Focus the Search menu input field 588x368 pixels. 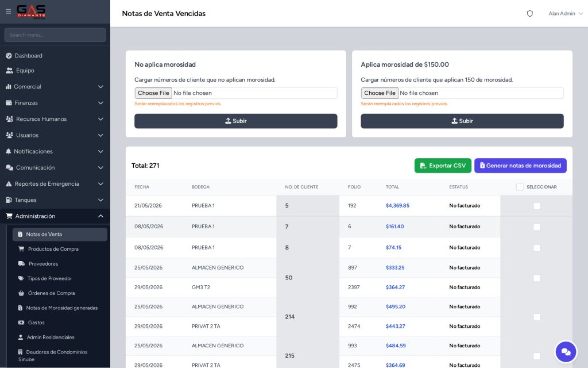click(55, 35)
